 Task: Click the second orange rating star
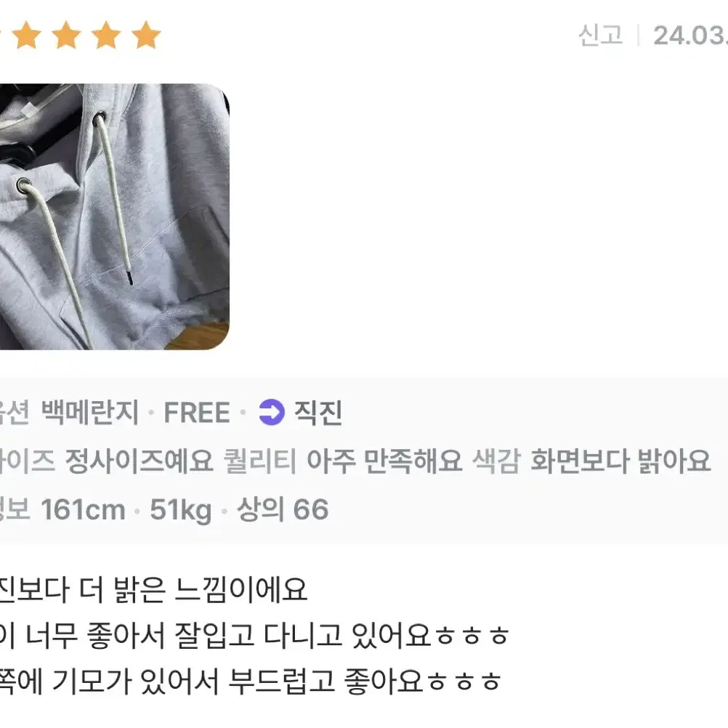click(26, 35)
